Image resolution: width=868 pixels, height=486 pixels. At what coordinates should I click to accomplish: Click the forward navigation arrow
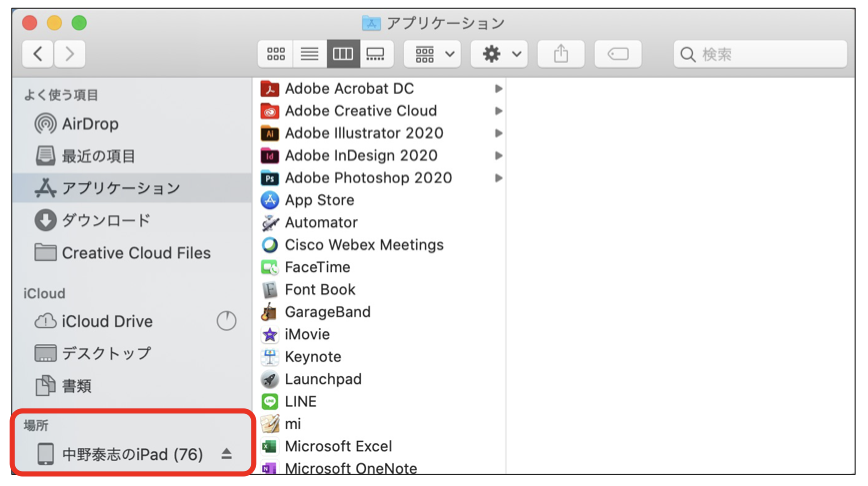70,54
